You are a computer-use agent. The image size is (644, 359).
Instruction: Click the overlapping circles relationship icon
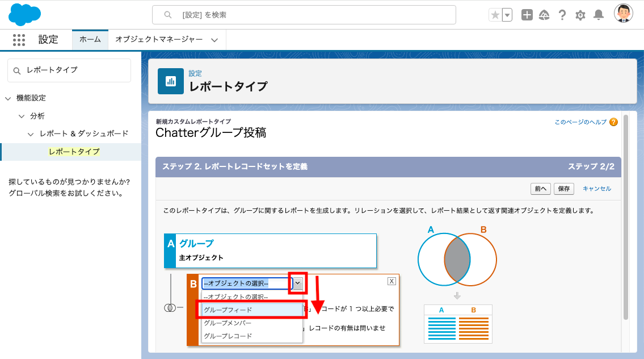click(170, 308)
